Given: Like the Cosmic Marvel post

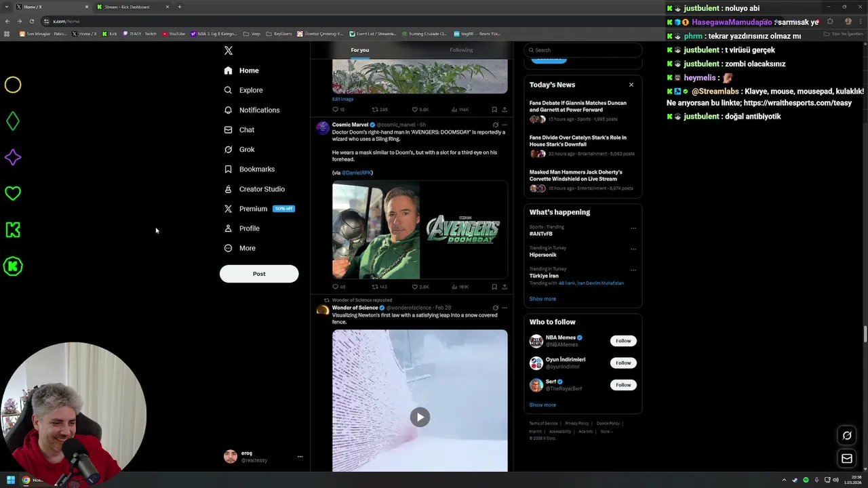Looking at the screenshot, I should pos(420,287).
